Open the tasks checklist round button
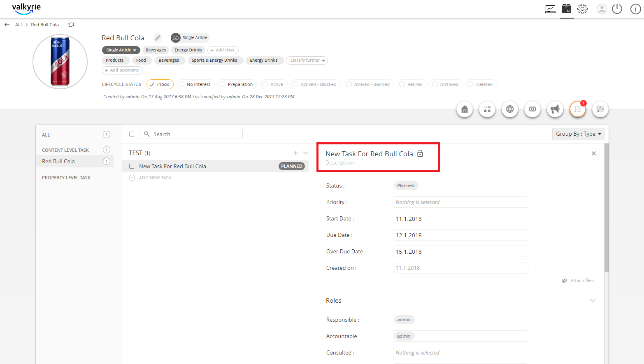 pyautogui.click(x=578, y=109)
